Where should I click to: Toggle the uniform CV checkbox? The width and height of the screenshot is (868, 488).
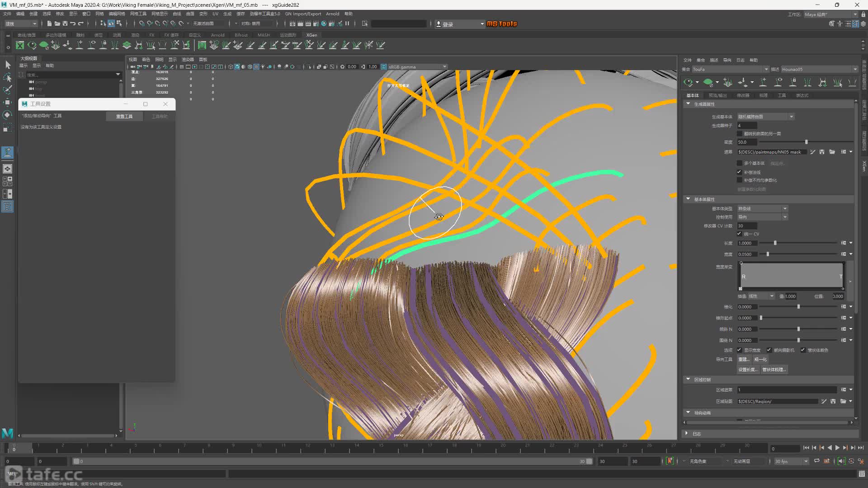click(740, 234)
